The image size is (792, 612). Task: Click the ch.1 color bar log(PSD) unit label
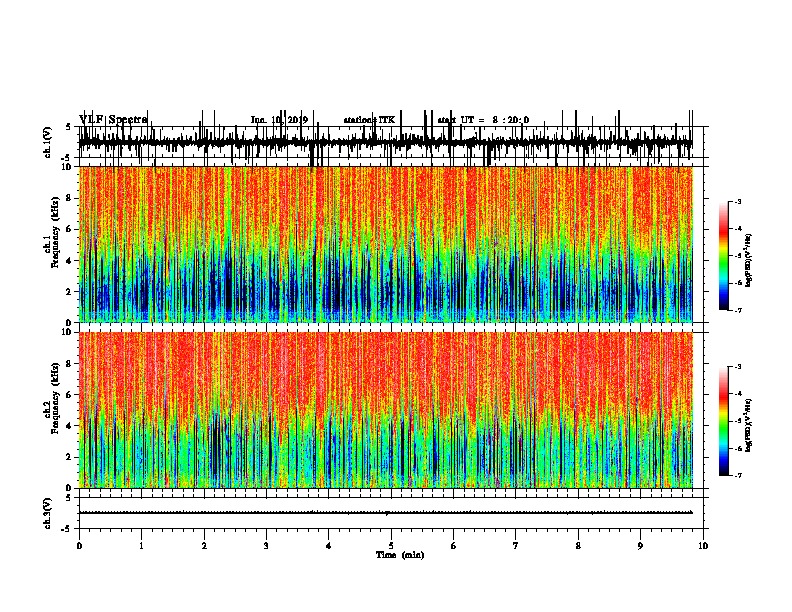pos(749,261)
